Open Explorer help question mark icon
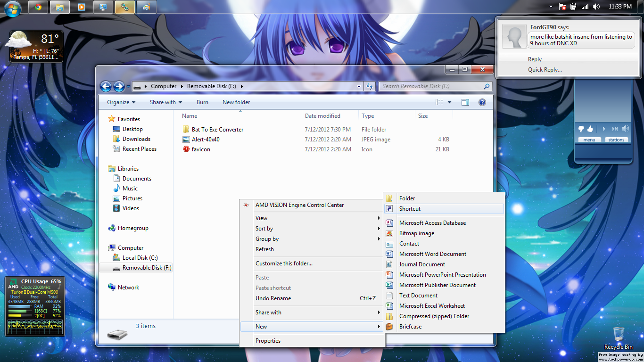 (x=482, y=102)
